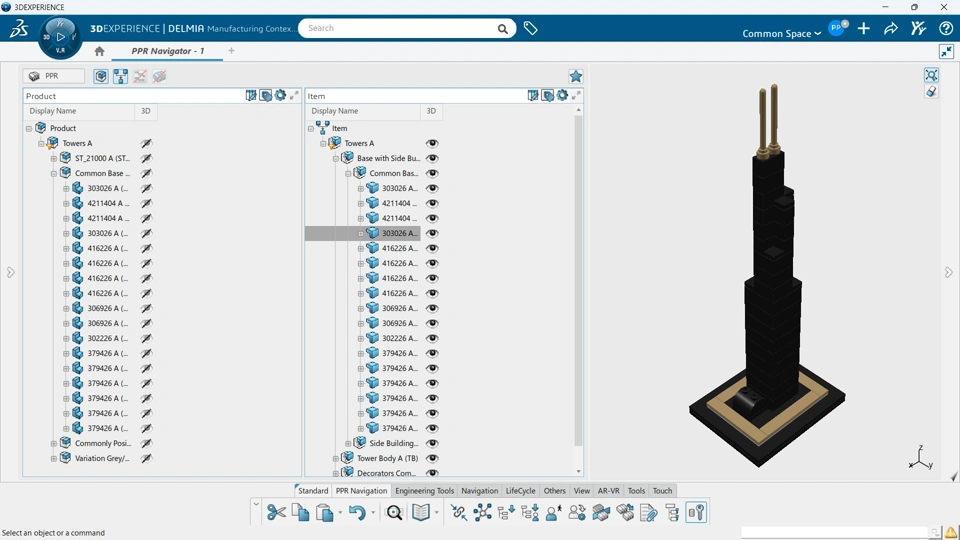Switch to Navigation tab
This screenshot has width=960, height=540.
coord(479,490)
